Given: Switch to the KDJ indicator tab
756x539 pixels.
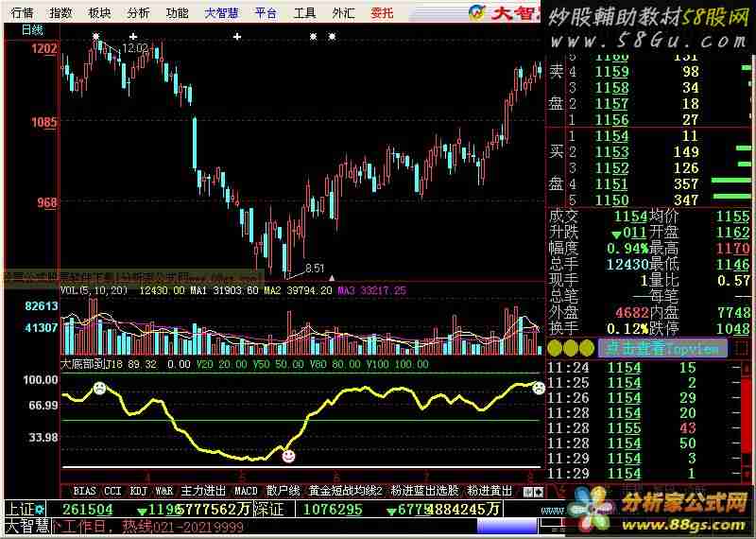Looking at the screenshot, I should (x=138, y=491).
